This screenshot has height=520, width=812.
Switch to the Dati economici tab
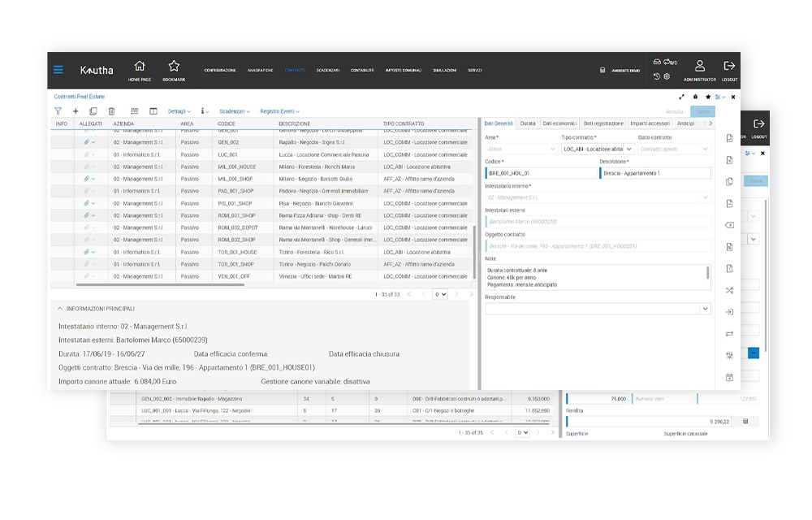tap(559, 123)
